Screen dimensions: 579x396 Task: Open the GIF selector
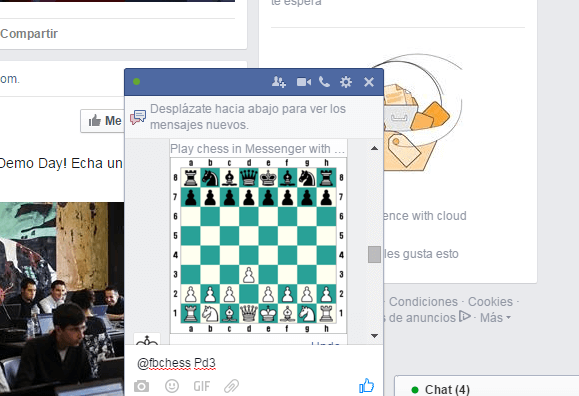coord(202,386)
